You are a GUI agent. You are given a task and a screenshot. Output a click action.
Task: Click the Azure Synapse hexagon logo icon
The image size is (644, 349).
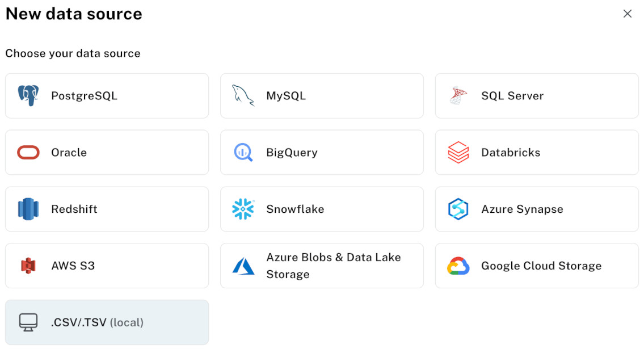(x=458, y=209)
